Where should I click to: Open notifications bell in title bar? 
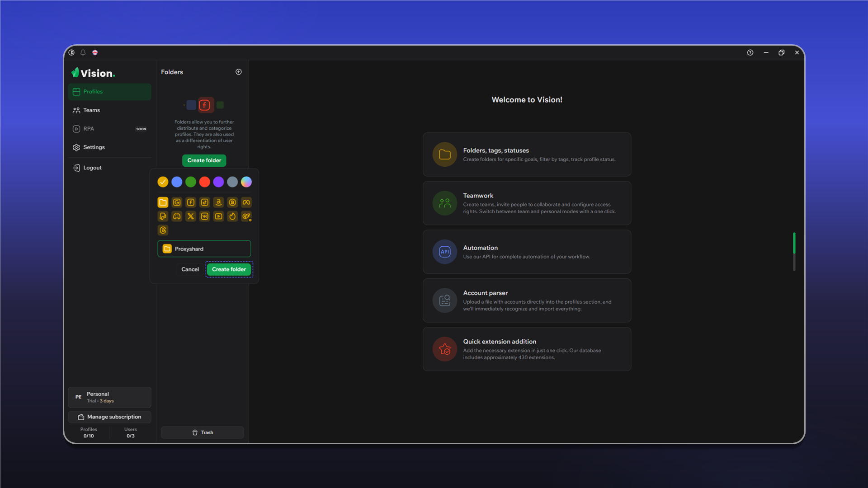coord(83,52)
